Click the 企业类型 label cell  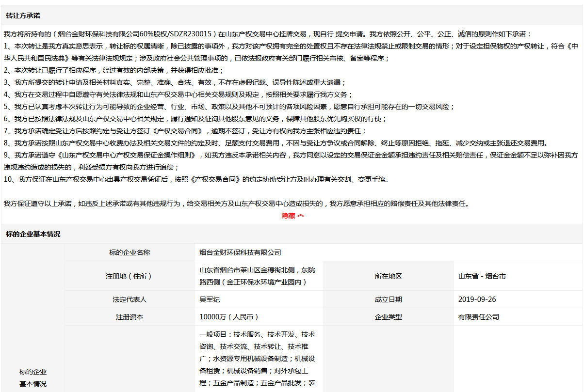(388, 317)
